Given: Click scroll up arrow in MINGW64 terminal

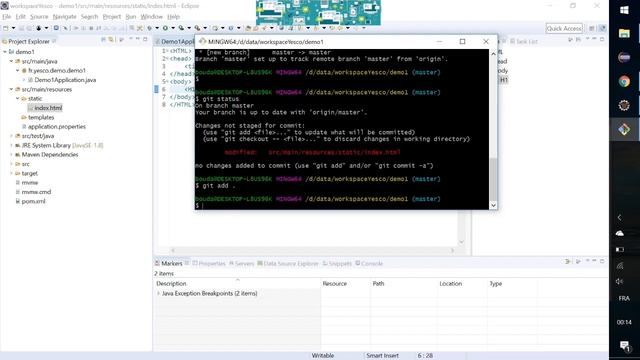Looking at the screenshot, I should (493, 53).
